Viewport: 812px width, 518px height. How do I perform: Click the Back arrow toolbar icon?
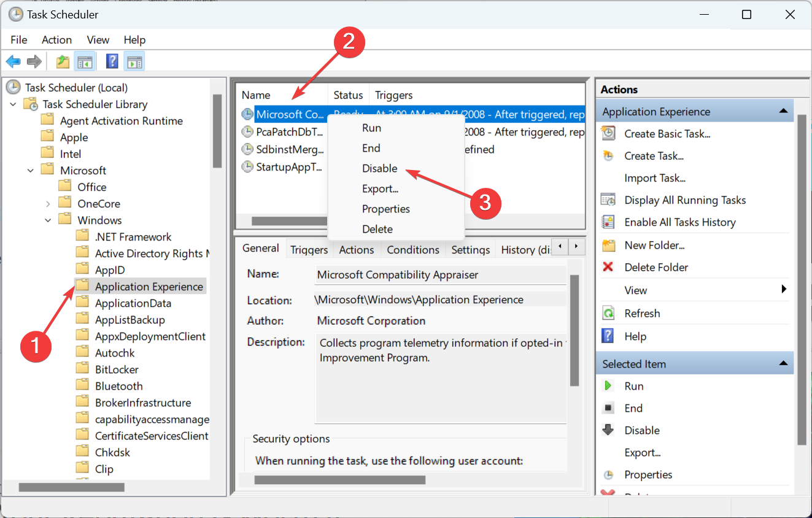click(13, 61)
